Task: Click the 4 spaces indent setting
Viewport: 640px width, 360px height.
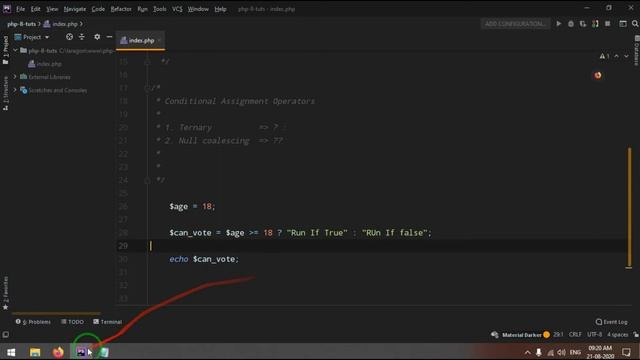Action: point(618,334)
